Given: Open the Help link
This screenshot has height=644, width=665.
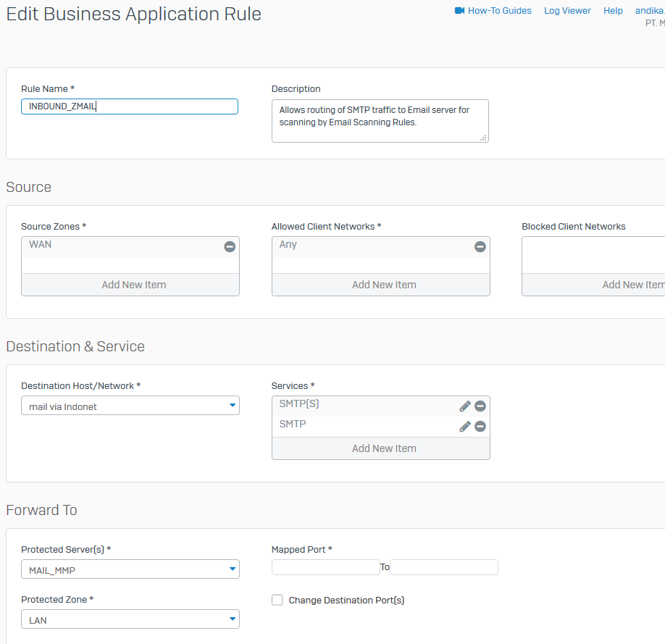Looking at the screenshot, I should (x=613, y=11).
